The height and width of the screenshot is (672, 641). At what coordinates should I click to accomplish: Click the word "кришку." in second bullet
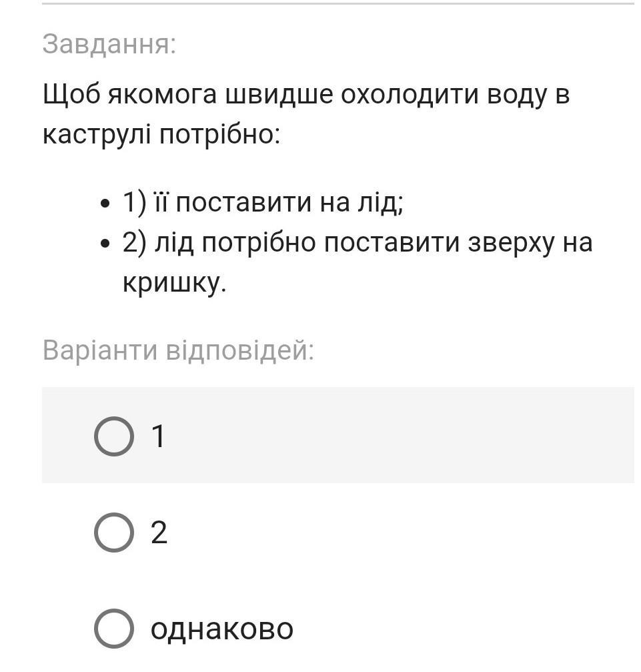tap(174, 283)
